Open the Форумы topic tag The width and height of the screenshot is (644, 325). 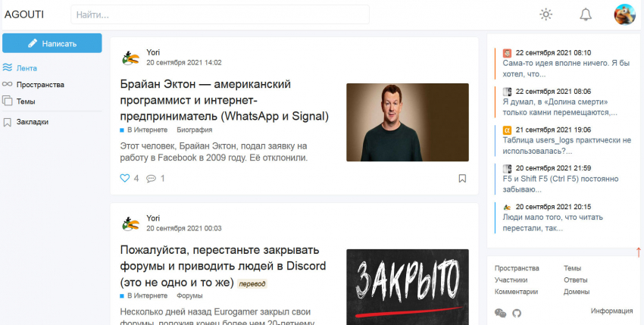[189, 295]
